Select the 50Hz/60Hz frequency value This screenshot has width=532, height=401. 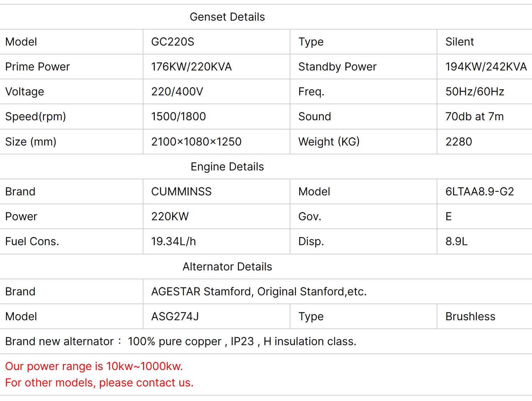pyautogui.click(x=475, y=91)
